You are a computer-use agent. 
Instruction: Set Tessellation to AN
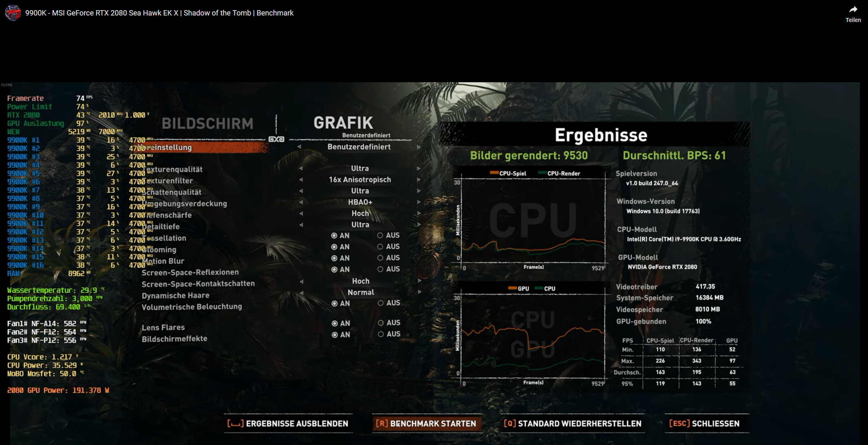pyautogui.click(x=340, y=235)
